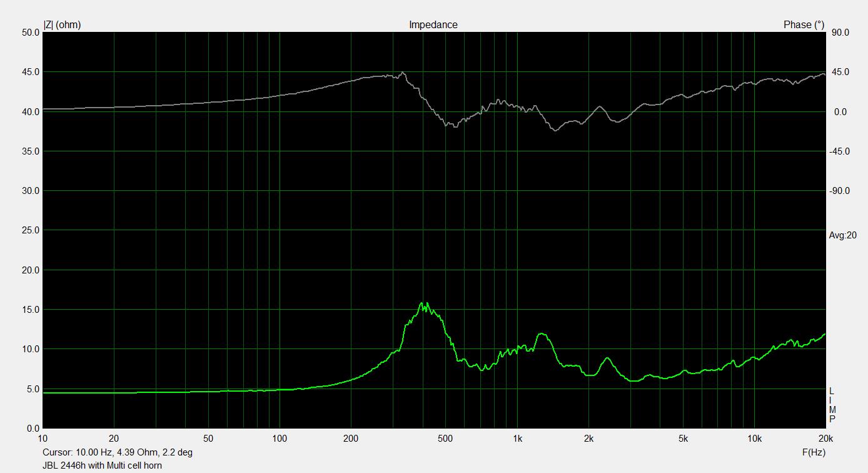Click the 45.0 ohm scale value
This screenshot has width=868, height=473.
tap(29, 72)
